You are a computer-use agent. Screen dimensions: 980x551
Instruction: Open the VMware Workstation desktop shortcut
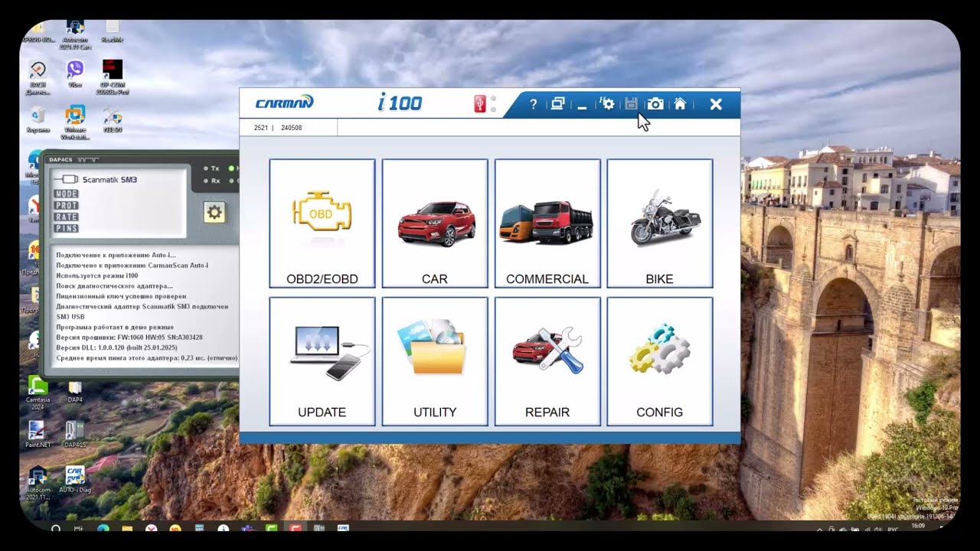[75, 122]
